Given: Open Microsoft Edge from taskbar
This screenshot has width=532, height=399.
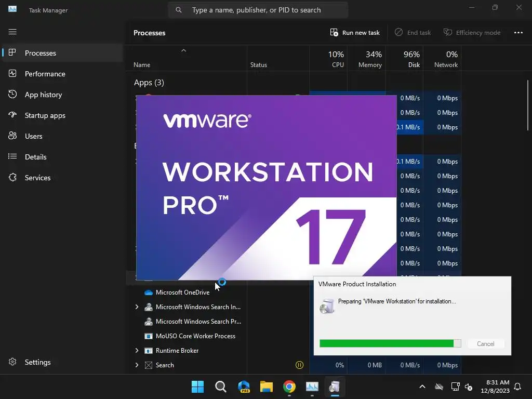Looking at the screenshot, I should click(244, 387).
